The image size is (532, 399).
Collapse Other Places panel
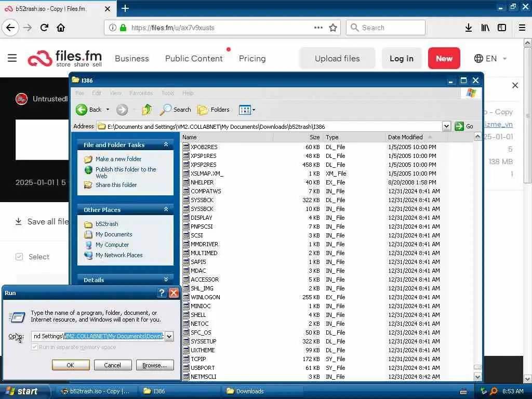click(166, 209)
